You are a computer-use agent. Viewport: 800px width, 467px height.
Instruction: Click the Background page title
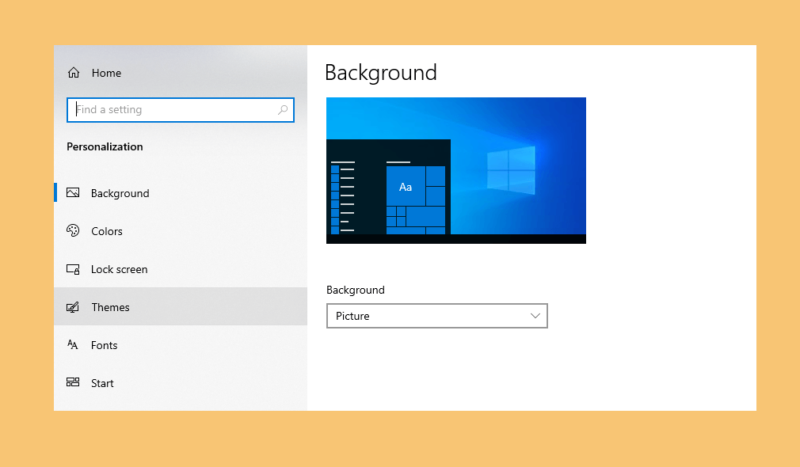(x=381, y=72)
